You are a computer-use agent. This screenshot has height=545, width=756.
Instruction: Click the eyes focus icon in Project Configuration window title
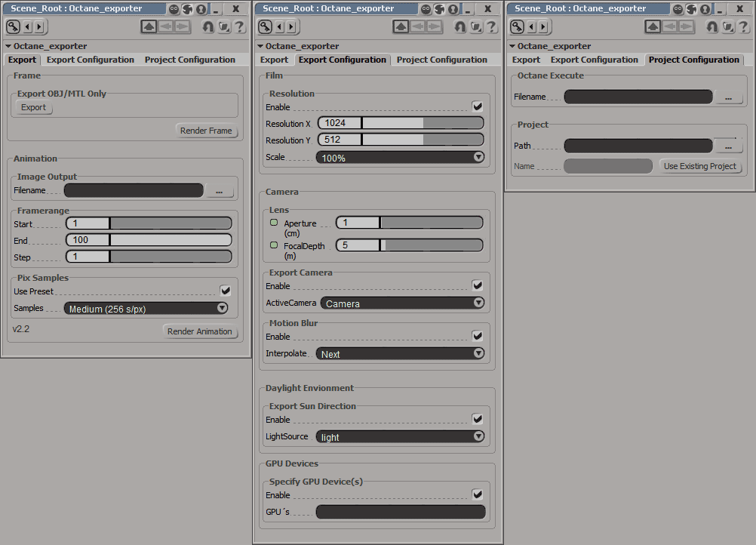click(x=678, y=9)
